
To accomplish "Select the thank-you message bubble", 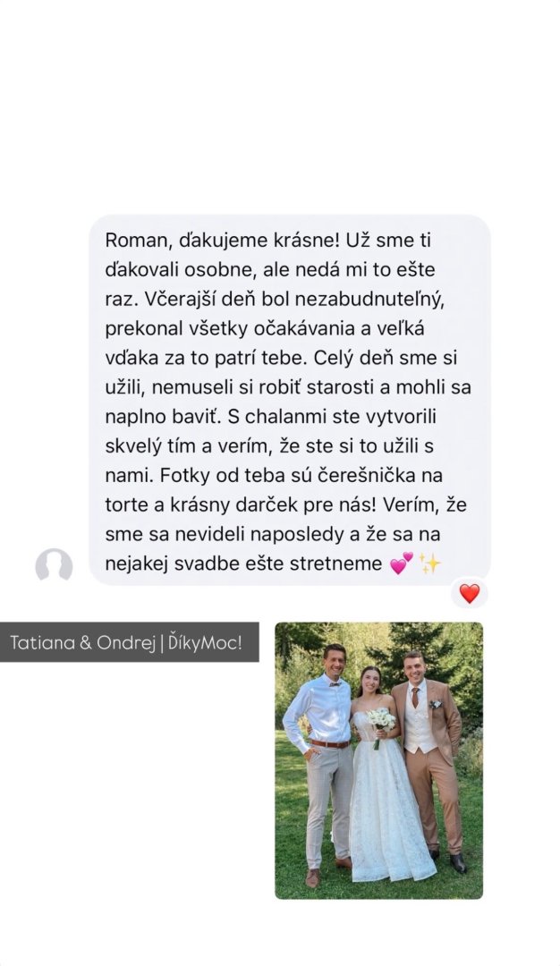I will click(290, 400).
